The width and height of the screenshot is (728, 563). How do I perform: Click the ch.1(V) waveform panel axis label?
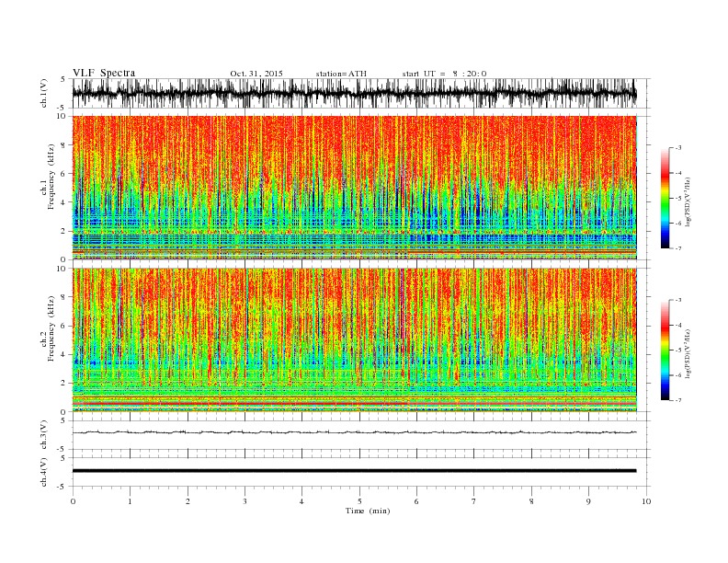click(x=44, y=93)
